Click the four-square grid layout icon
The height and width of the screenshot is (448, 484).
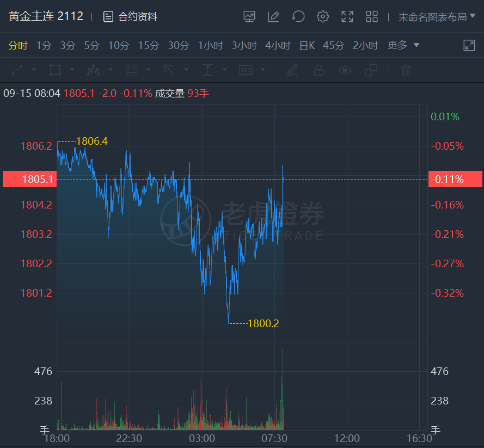pyautogui.click(x=372, y=17)
